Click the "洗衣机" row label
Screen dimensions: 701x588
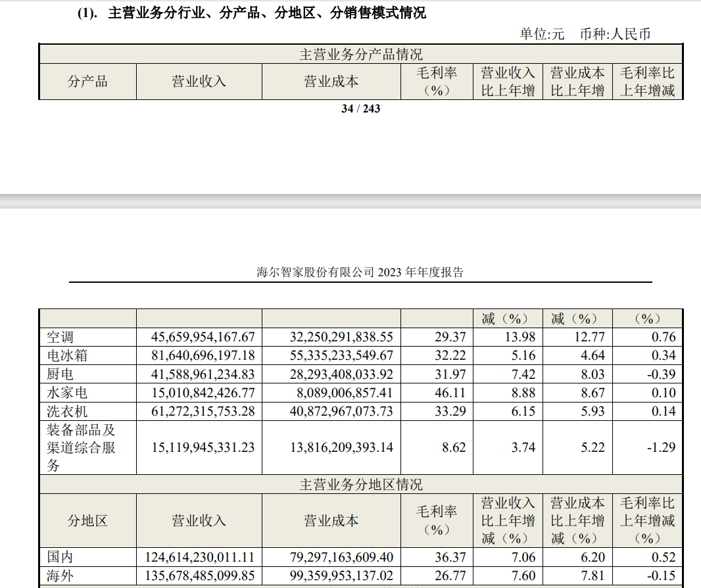[x=67, y=411]
